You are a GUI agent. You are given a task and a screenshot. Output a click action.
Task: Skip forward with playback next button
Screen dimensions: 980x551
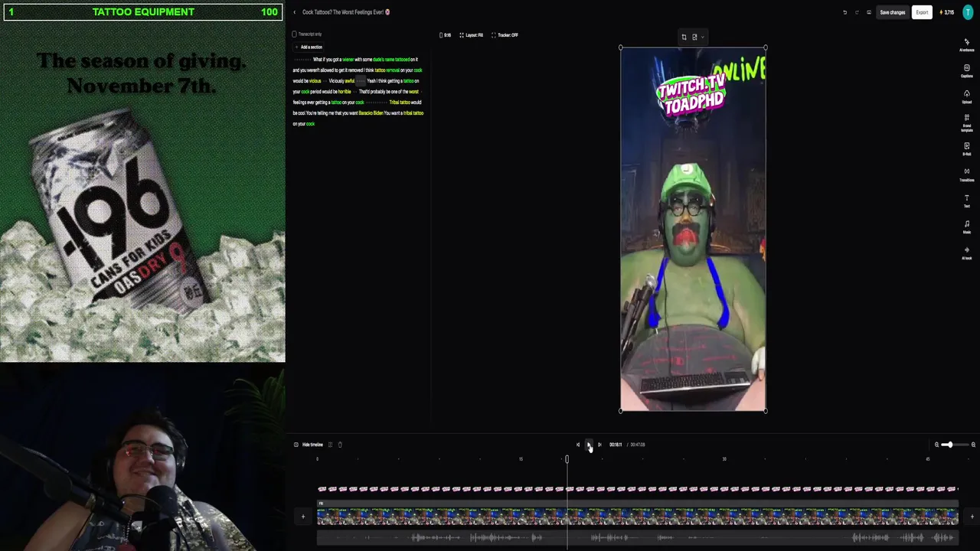[599, 445]
